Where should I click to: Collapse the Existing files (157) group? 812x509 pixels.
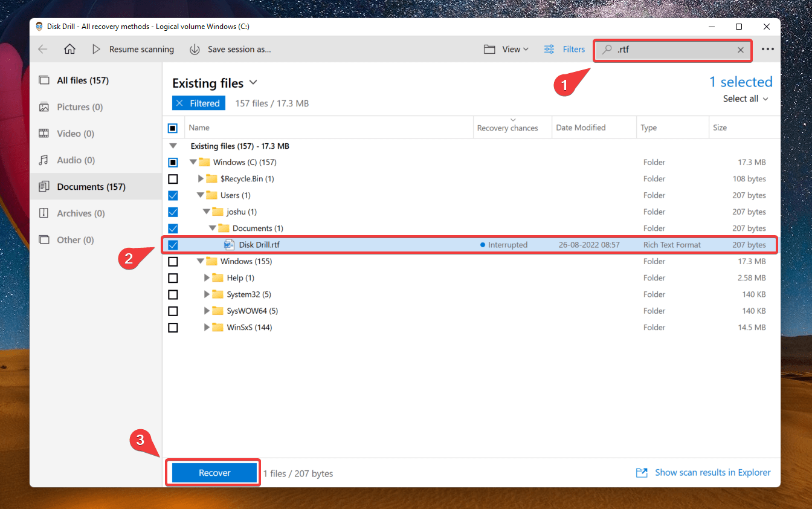pyautogui.click(x=173, y=146)
